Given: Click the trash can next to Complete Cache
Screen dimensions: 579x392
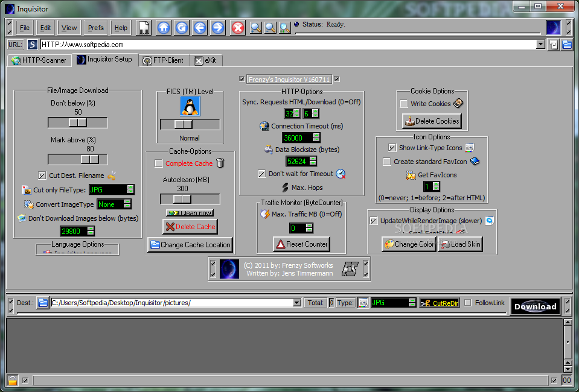Looking at the screenshot, I should pos(220,163).
